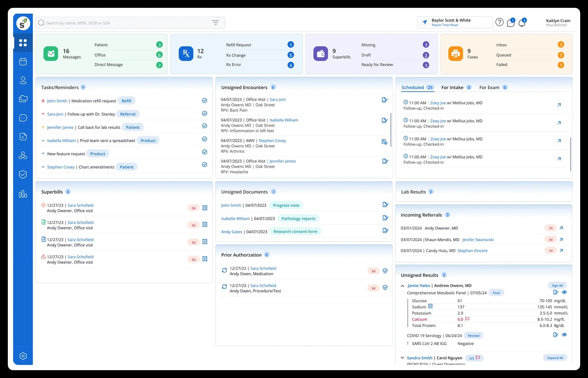Screen dimensions: 588x378
Task: Toggle priority chevron on New feature request
Action: 43,154
